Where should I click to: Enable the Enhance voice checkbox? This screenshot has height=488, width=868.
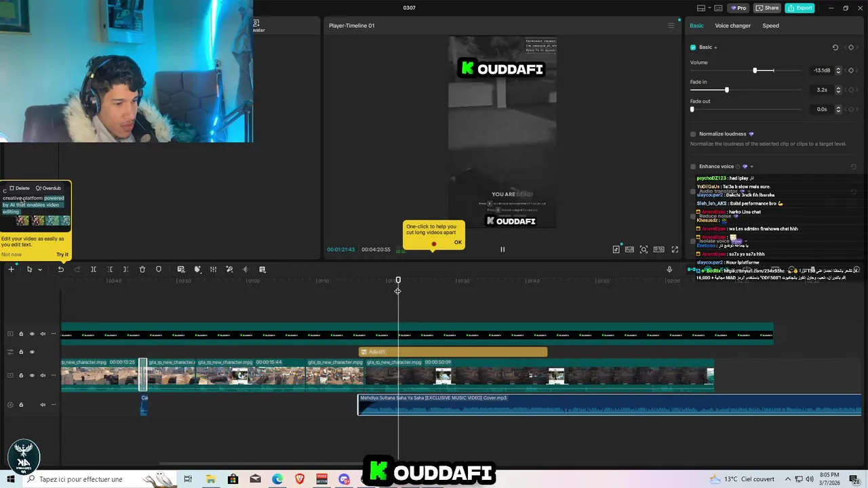[693, 167]
